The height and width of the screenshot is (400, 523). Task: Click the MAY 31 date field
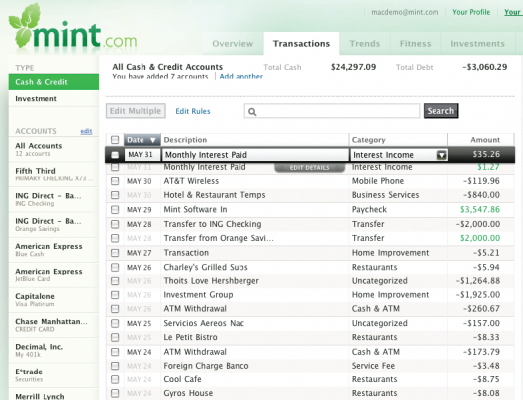click(x=142, y=155)
